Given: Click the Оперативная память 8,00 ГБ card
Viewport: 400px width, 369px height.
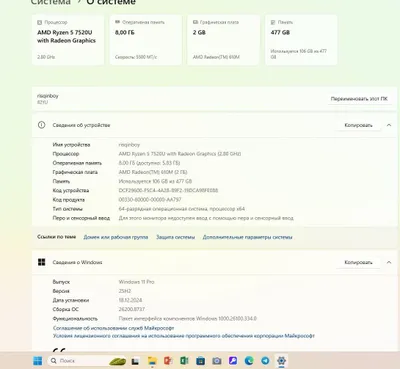Looking at the screenshot, I should [x=146, y=40].
